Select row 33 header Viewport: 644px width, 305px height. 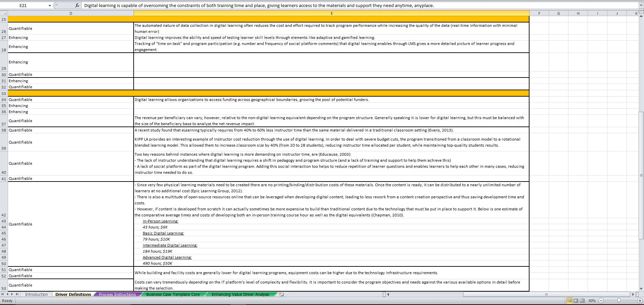(4, 93)
